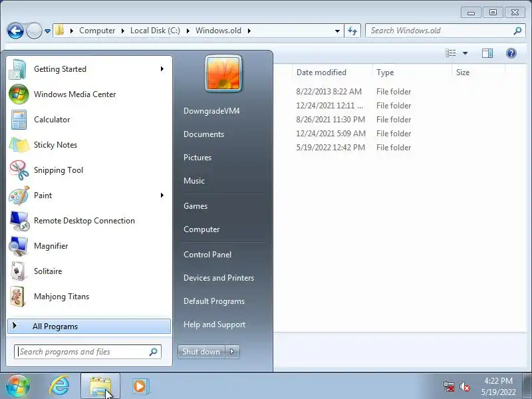This screenshot has width=532, height=399.
Task: Expand the Paint jump list arrow
Action: pyautogui.click(x=162, y=196)
